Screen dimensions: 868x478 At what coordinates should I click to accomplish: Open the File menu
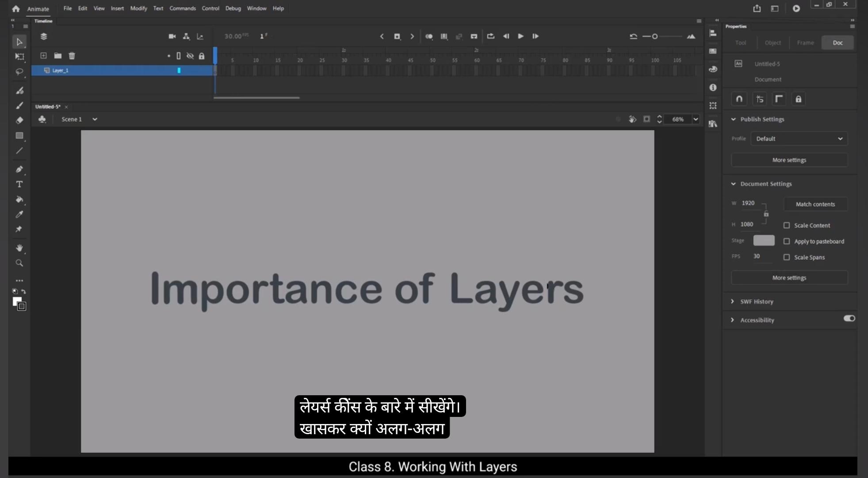click(67, 8)
